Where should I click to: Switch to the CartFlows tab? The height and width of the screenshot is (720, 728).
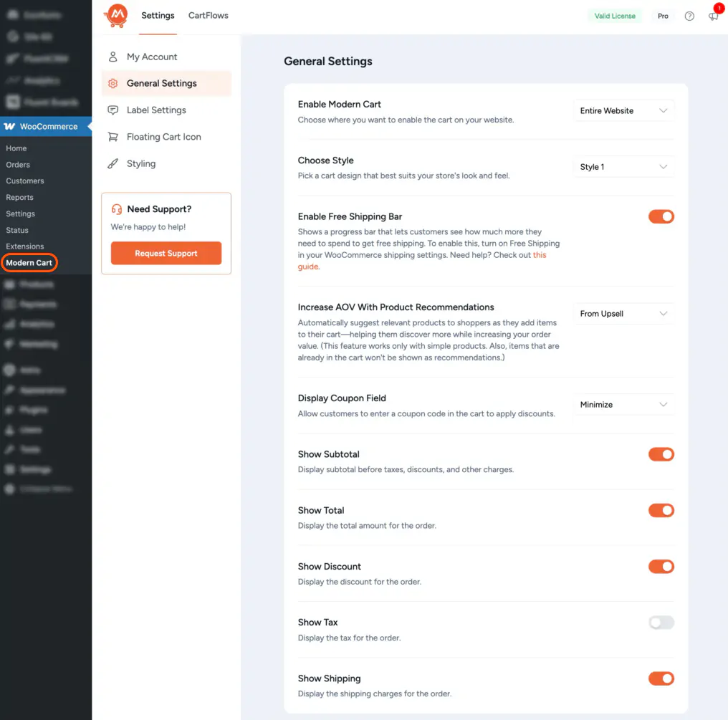(208, 16)
